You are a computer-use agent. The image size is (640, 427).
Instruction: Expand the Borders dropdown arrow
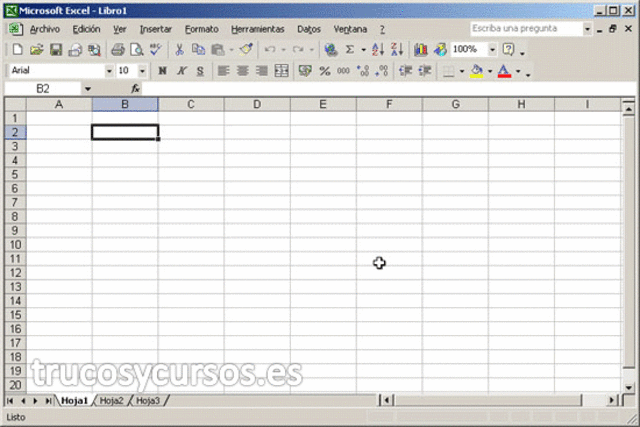point(462,71)
